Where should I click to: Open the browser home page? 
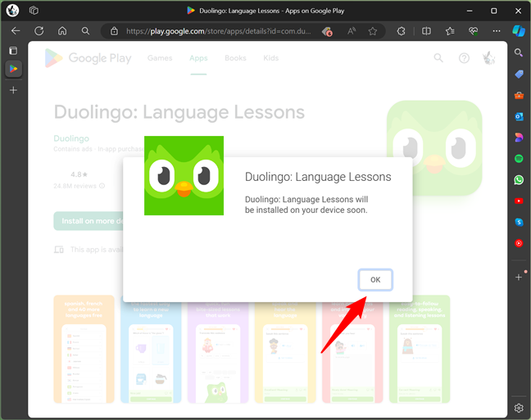coord(62,31)
